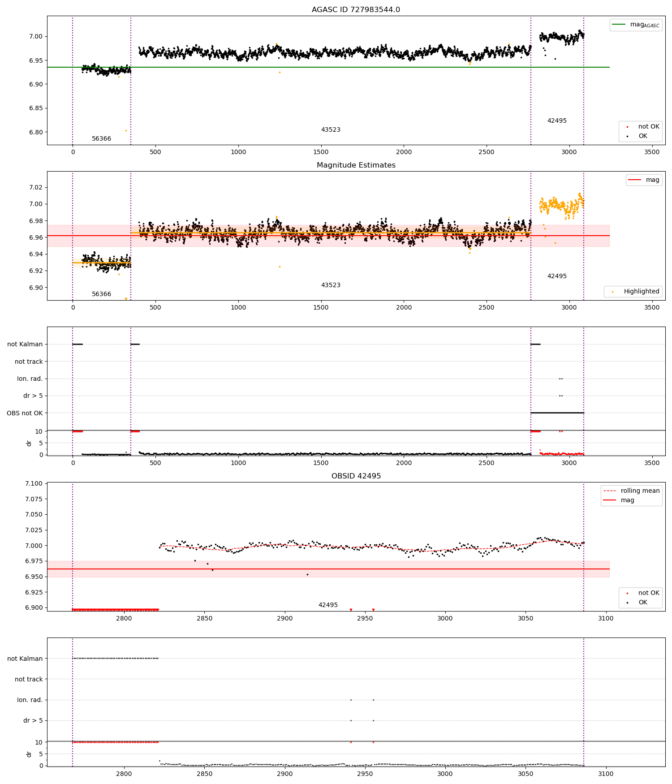Click the "6.925" y-axis tick label
Screen dimensions: 672x784
tap(34, 592)
